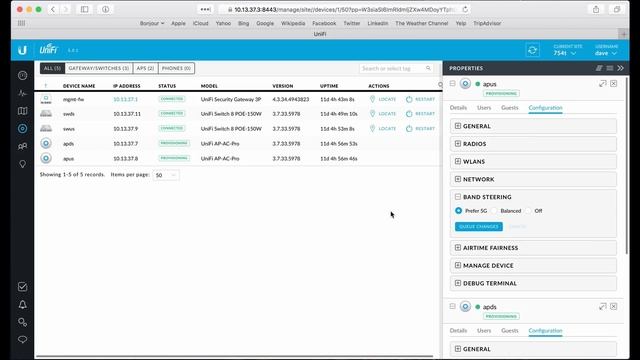Open the Insights lightbulb icon in sidebar
640x360 pixels.
(22, 164)
